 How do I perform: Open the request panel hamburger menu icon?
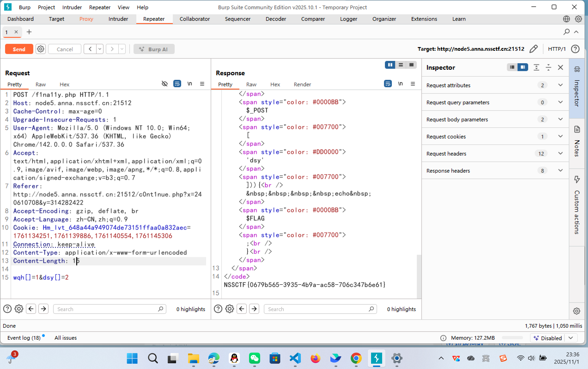pos(202,84)
